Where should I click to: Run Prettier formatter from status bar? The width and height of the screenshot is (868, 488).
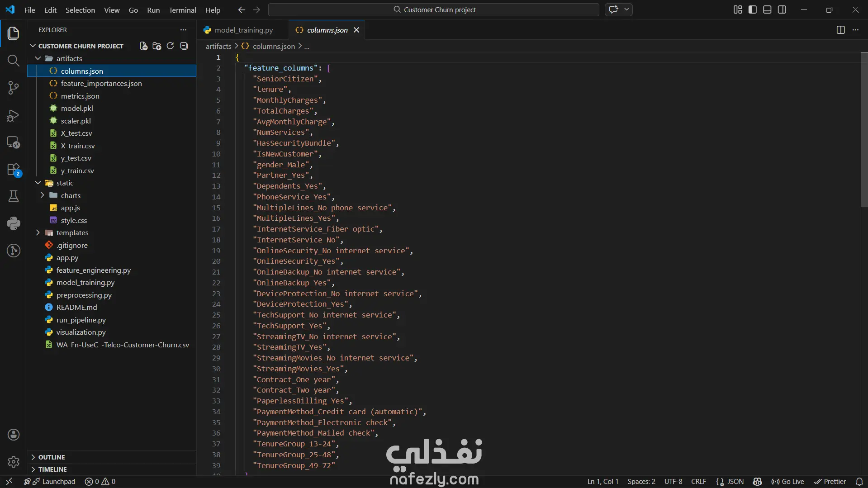coord(830,482)
